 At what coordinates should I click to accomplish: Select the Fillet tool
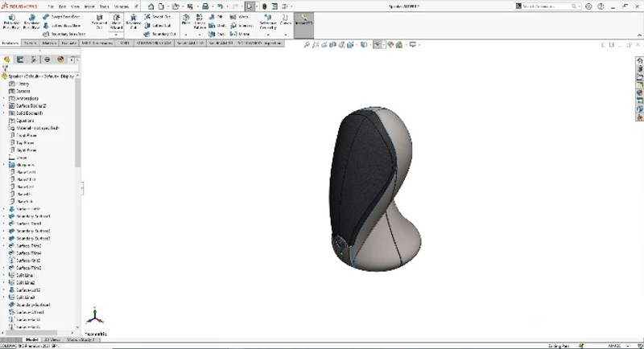pyautogui.click(x=186, y=19)
